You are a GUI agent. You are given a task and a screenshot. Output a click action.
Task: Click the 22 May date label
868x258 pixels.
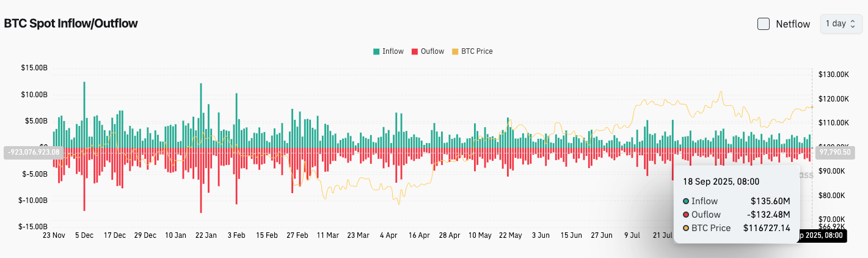[510, 235]
